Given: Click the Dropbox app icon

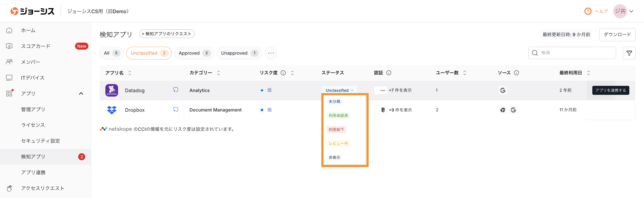Looking at the screenshot, I should (x=111, y=110).
